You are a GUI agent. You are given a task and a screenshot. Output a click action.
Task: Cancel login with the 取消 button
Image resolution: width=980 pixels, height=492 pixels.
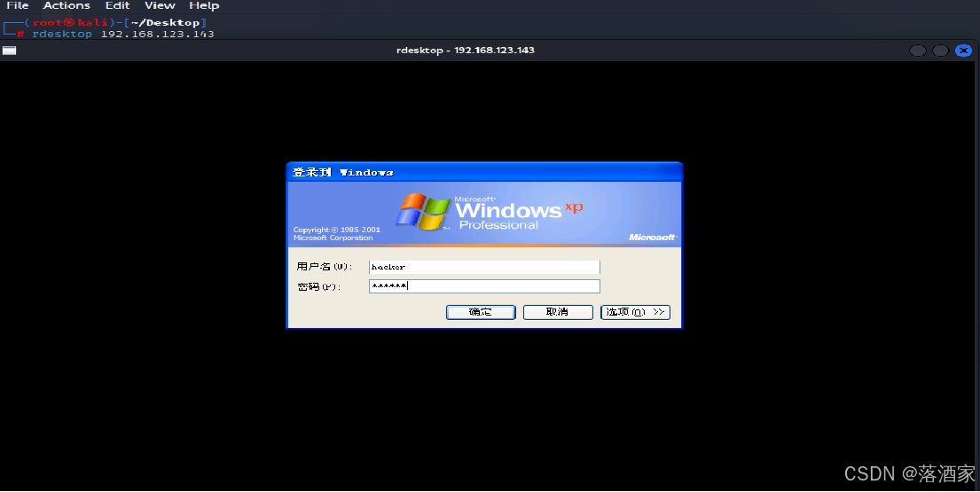click(x=558, y=312)
